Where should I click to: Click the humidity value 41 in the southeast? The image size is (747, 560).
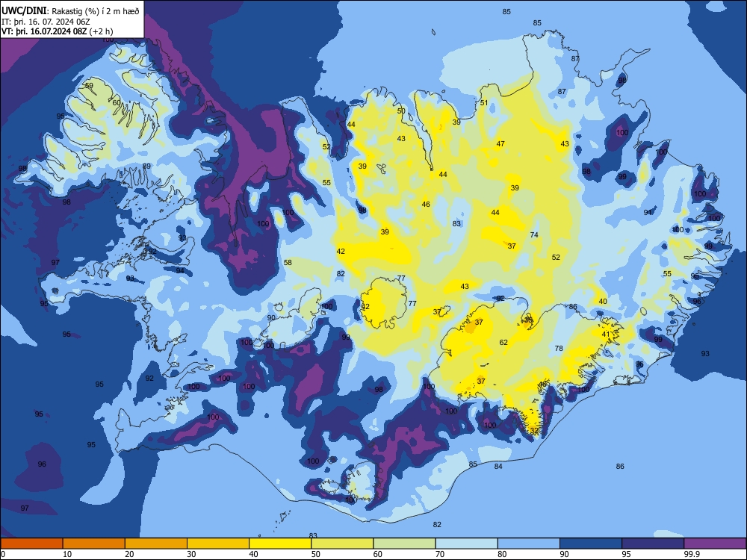click(606, 335)
